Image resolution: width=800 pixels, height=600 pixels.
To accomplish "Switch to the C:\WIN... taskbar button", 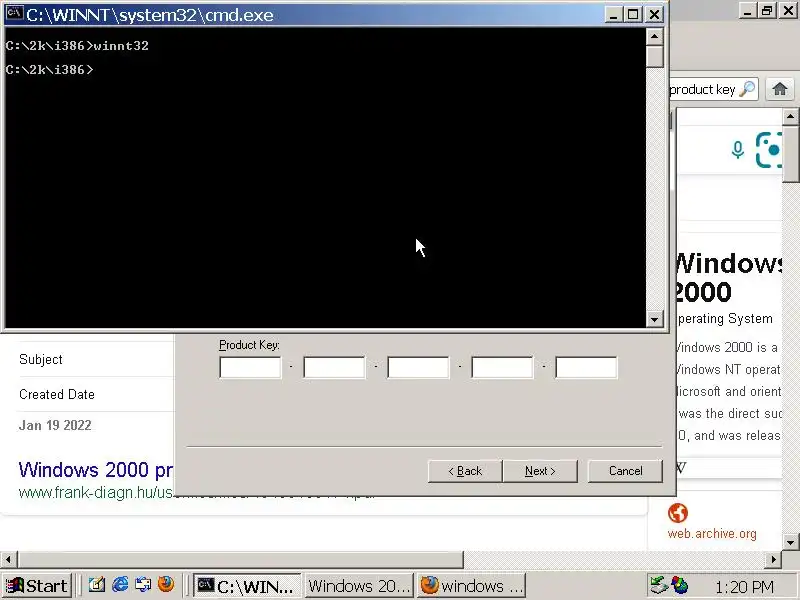I will click(247, 585).
